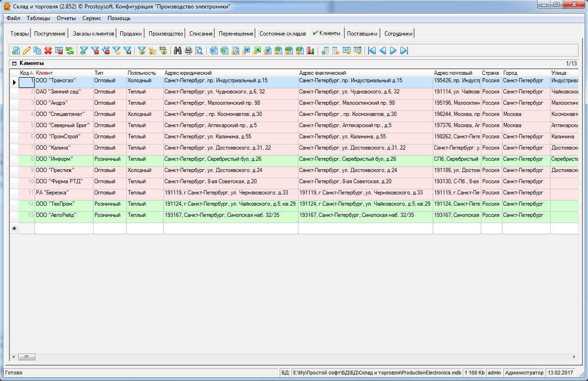Click the empty new-row Клиент cell
Viewport: 588px width, 381px height.
64,228
